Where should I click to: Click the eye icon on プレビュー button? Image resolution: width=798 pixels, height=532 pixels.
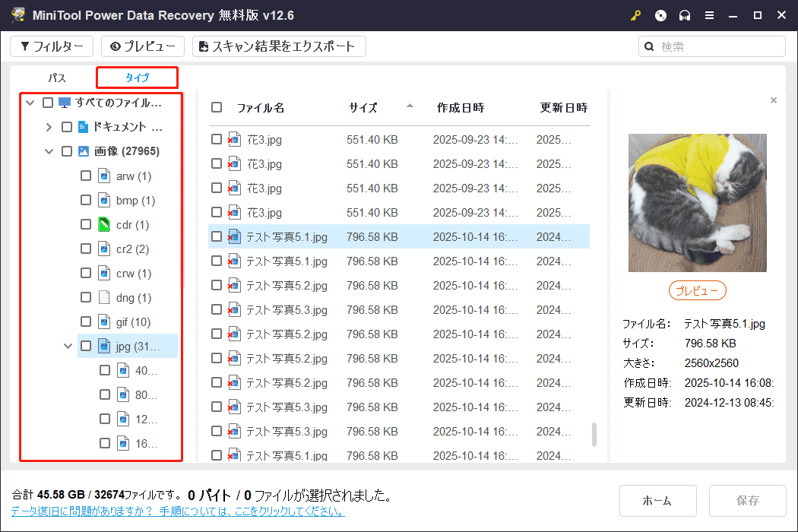[116, 46]
